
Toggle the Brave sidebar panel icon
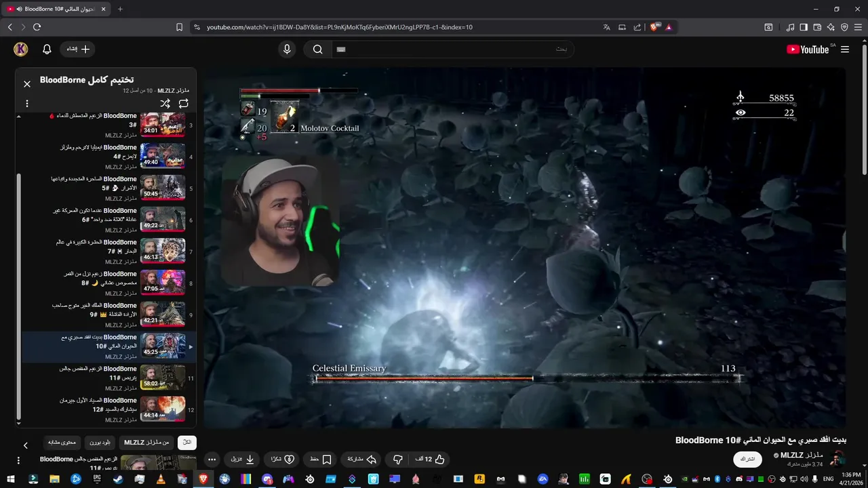click(x=804, y=27)
